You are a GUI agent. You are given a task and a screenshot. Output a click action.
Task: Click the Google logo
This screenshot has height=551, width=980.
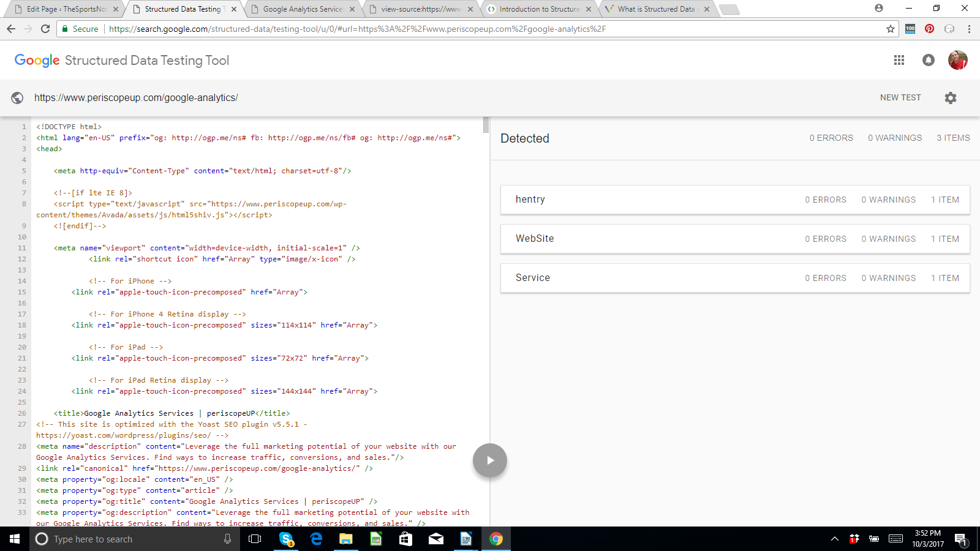pos(37,61)
